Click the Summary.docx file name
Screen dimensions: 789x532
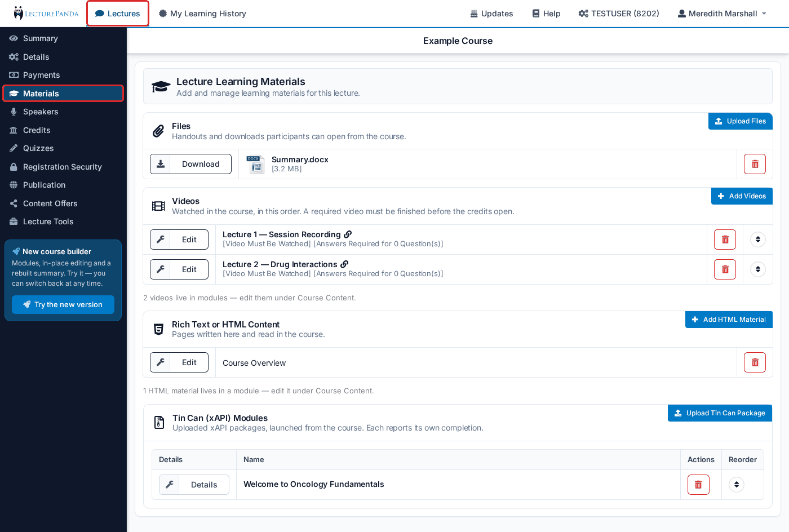pos(300,159)
